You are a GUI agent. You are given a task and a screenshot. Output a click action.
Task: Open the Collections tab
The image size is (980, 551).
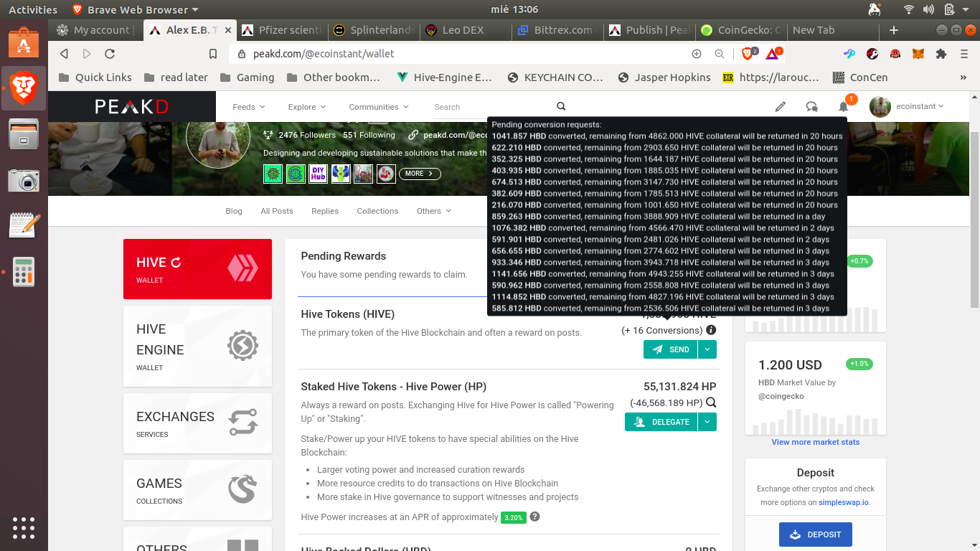point(377,211)
